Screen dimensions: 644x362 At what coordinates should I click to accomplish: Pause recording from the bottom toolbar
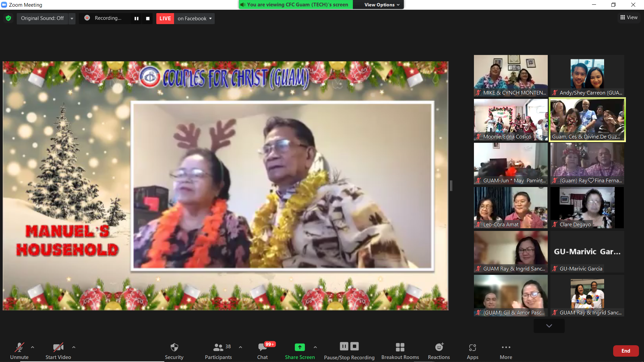(344, 346)
